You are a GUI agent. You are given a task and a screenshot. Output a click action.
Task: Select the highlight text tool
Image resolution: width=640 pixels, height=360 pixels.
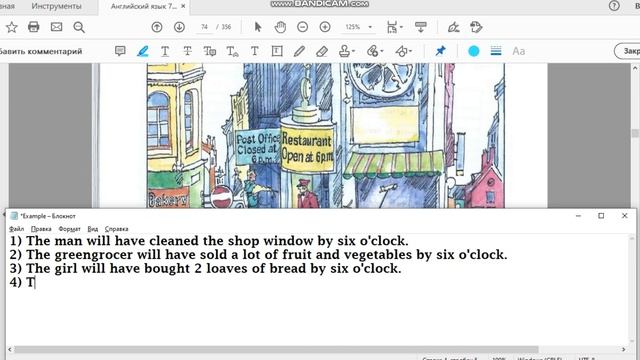click(x=143, y=51)
